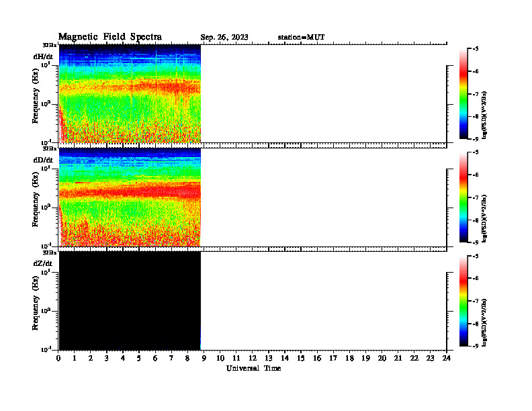Click hour tick label 15 on time axis
This screenshot has height=411, width=532.
[x=301, y=358]
